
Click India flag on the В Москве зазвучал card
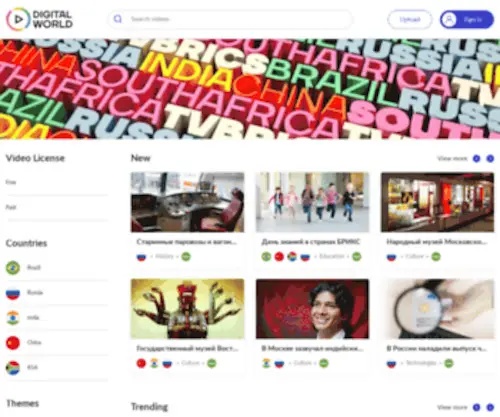266,363
